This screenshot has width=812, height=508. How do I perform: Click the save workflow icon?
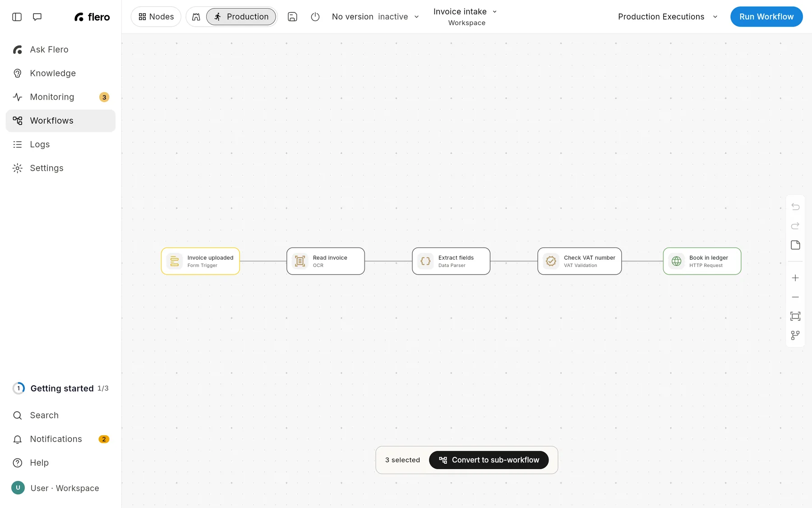coord(292,17)
